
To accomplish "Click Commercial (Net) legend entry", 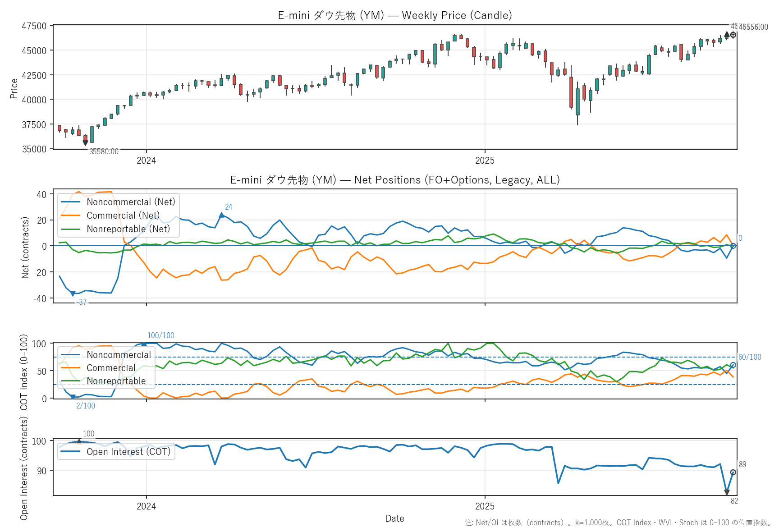I will click(x=123, y=216).
